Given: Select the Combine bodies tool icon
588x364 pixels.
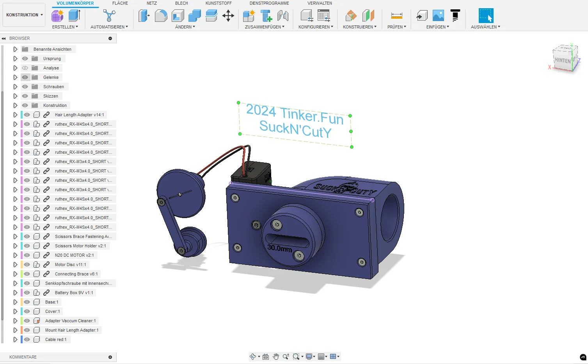Looking at the screenshot, I should tap(194, 16).
